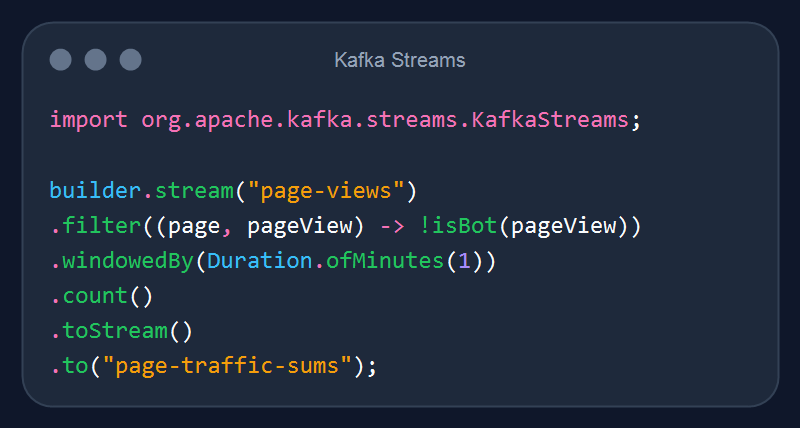Viewport: 800px width, 428px height.
Task: Click the "Duration" class name
Action: click(260, 261)
